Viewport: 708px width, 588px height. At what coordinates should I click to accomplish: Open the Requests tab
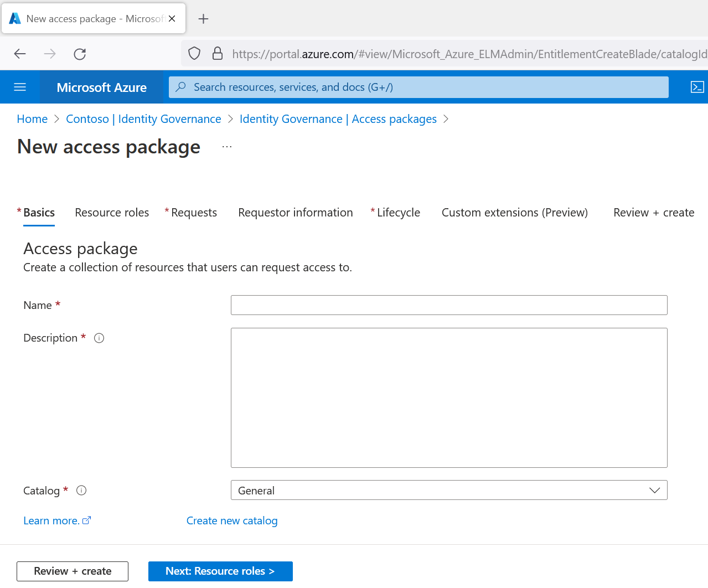click(194, 213)
